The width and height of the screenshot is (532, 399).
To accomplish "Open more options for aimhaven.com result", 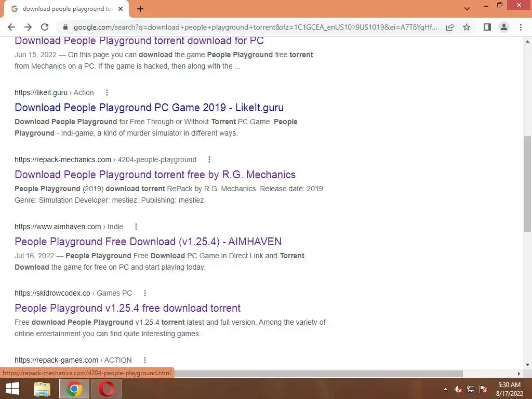I will point(136,227).
